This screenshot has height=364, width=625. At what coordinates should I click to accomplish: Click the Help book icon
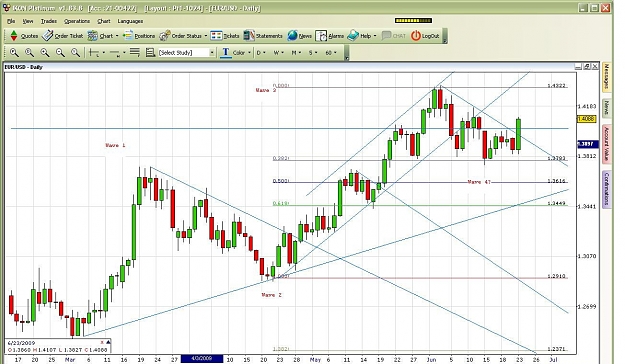coord(353,36)
